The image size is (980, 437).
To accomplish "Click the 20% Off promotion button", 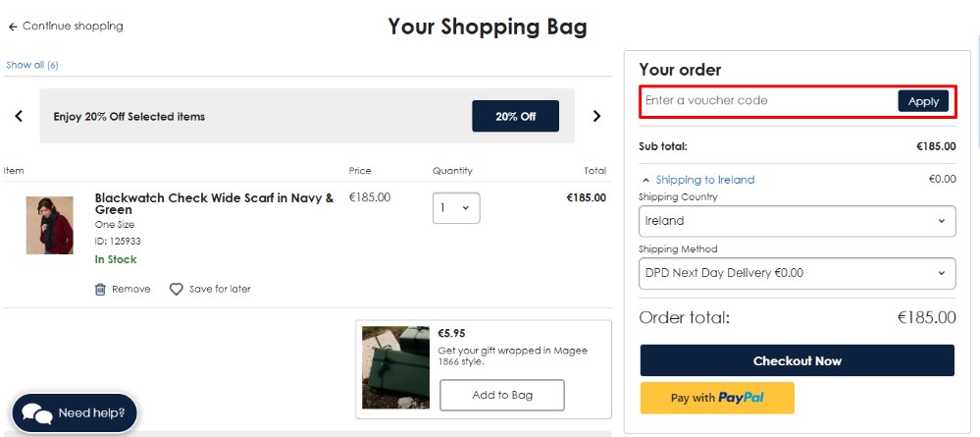I will (515, 116).
